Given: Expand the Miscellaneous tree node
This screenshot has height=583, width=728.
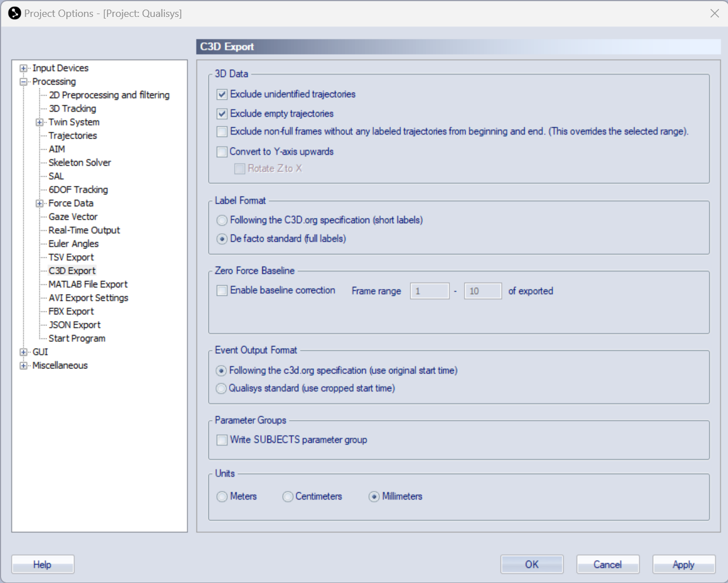Looking at the screenshot, I should [24, 366].
